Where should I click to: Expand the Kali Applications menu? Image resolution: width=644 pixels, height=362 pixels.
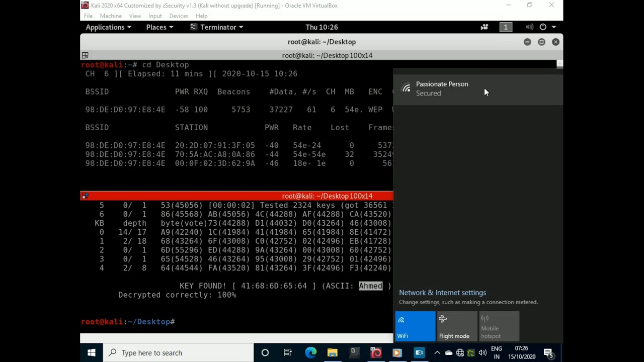(108, 27)
